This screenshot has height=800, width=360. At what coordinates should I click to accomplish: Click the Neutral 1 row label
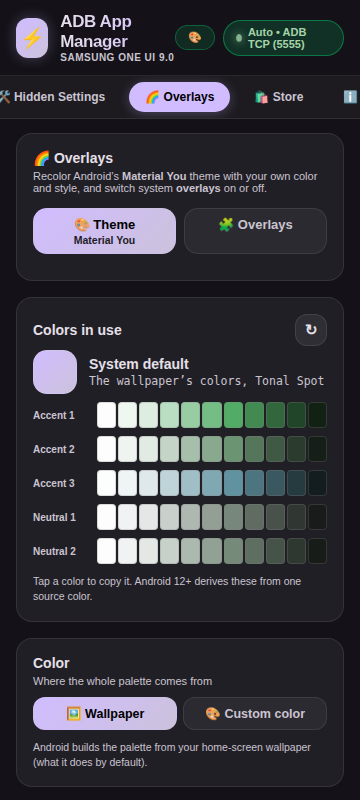[55, 517]
